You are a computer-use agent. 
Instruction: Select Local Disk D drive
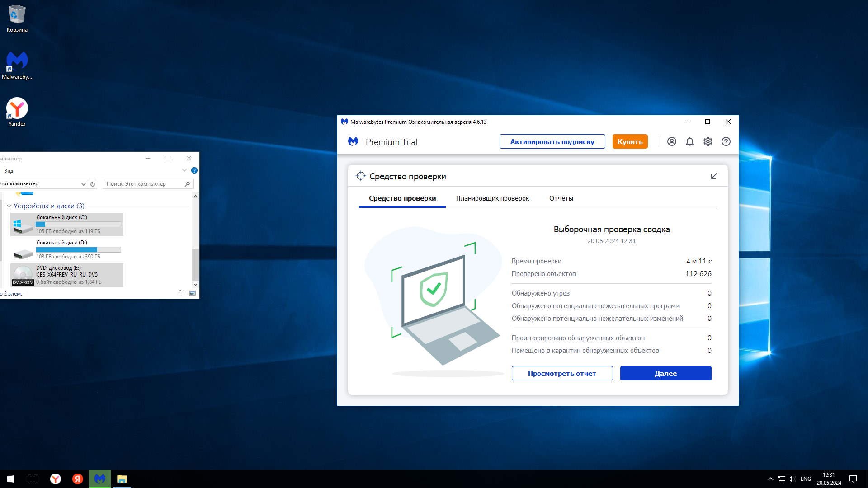point(67,249)
